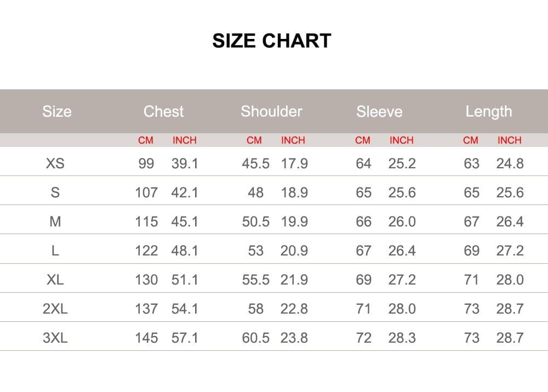Click the red INCH label under Length
Image resolution: width=548 pixels, height=392 pixels.
509,140
